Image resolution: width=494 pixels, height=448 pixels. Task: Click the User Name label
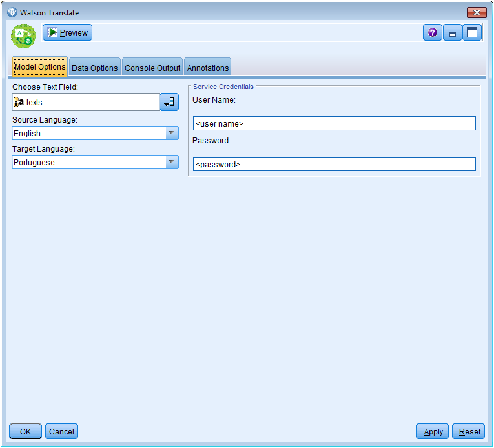(214, 100)
